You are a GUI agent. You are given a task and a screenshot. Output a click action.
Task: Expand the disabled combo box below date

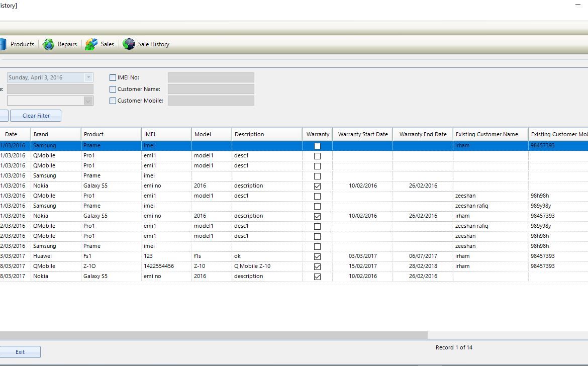[88, 101]
